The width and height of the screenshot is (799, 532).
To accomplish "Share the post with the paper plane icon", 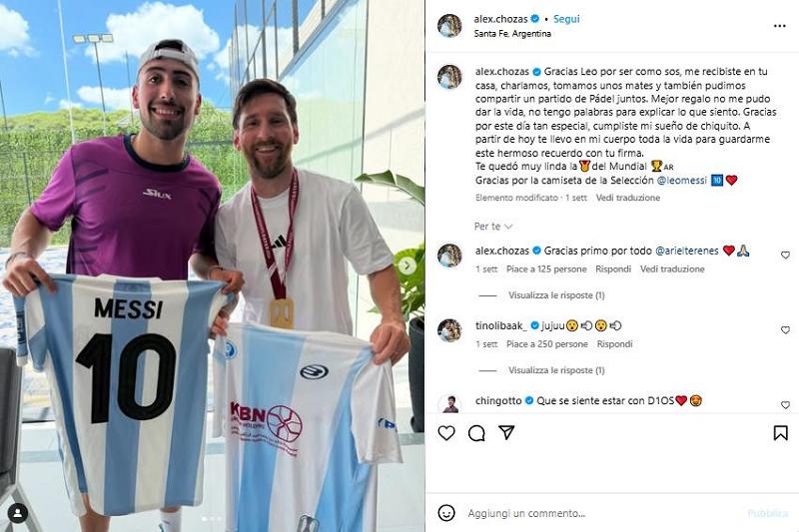I will (506, 433).
